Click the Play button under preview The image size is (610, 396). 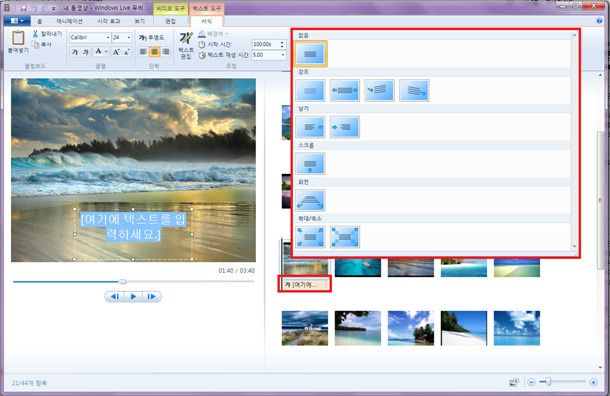(x=133, y=296)
